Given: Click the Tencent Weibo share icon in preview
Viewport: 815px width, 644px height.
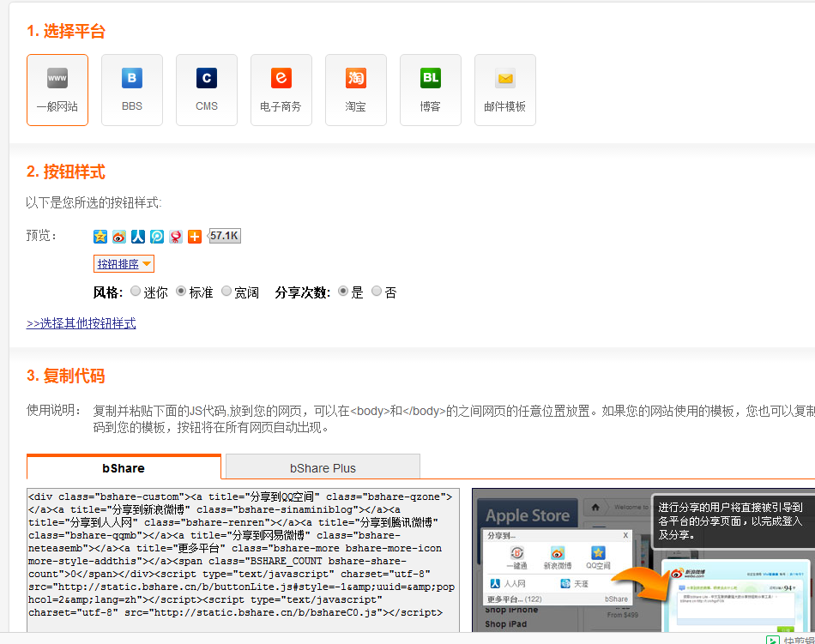Looking at the screenshot, I should point(157,237).
